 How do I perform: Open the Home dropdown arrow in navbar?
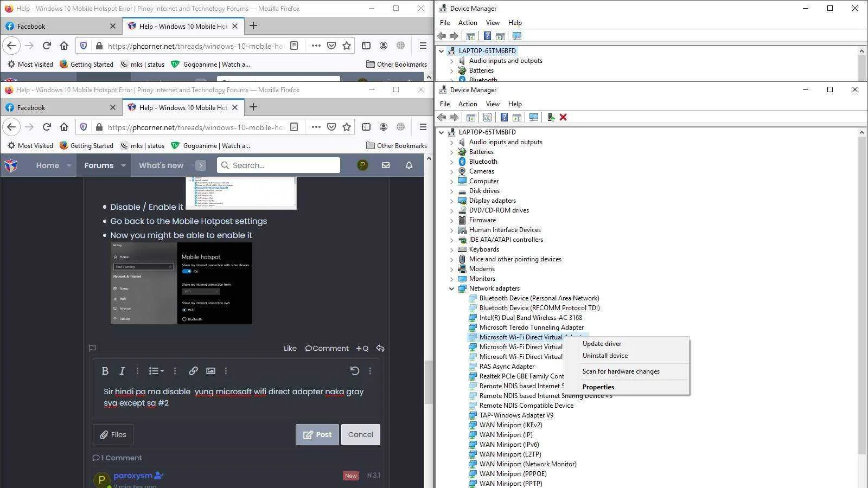click(69, 165)
